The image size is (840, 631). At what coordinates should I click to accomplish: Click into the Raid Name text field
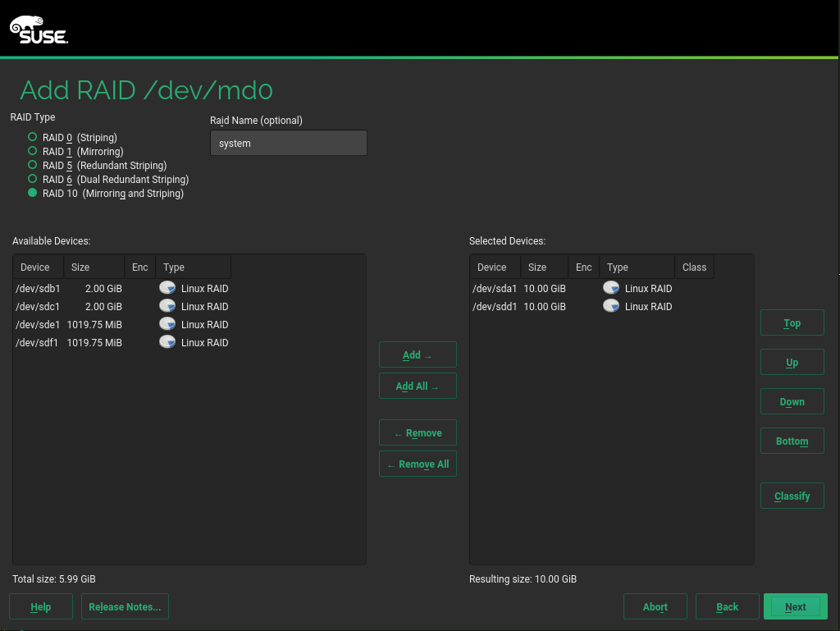(x=288, y=143)
